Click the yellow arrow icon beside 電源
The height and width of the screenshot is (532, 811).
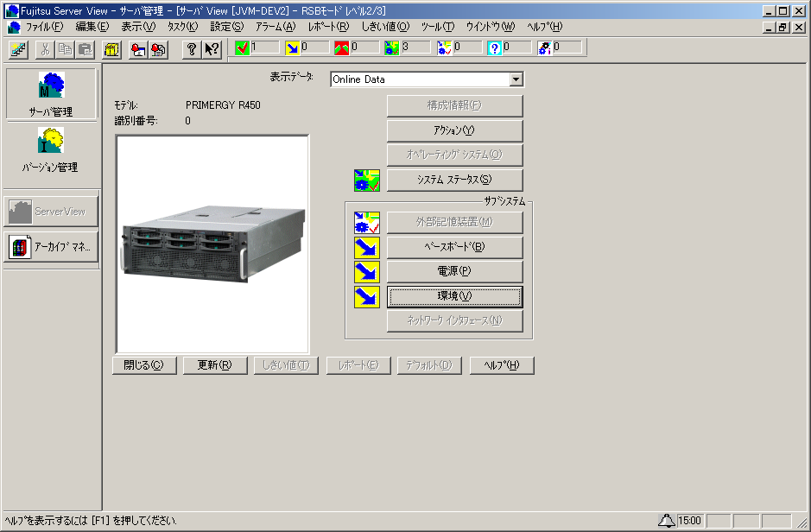pos(367,272)
